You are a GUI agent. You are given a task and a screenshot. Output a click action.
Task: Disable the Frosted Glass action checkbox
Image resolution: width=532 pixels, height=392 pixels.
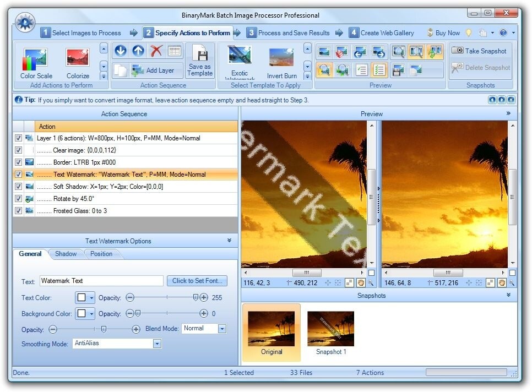tap(18, 210)
